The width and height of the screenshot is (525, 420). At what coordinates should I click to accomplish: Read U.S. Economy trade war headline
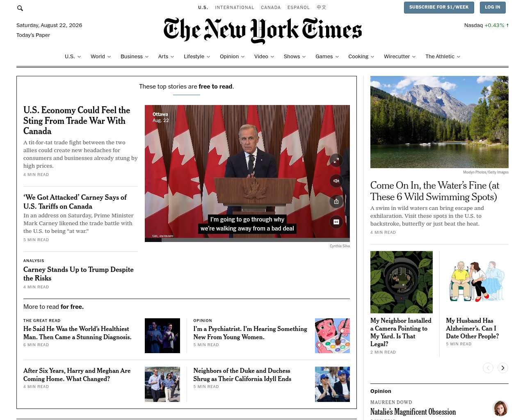coord(77,121)
